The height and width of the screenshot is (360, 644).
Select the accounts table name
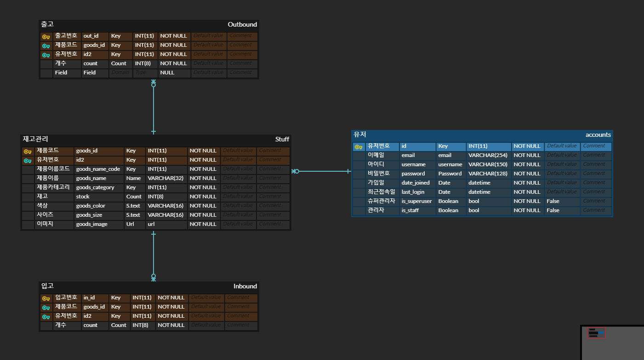[598, 135]
